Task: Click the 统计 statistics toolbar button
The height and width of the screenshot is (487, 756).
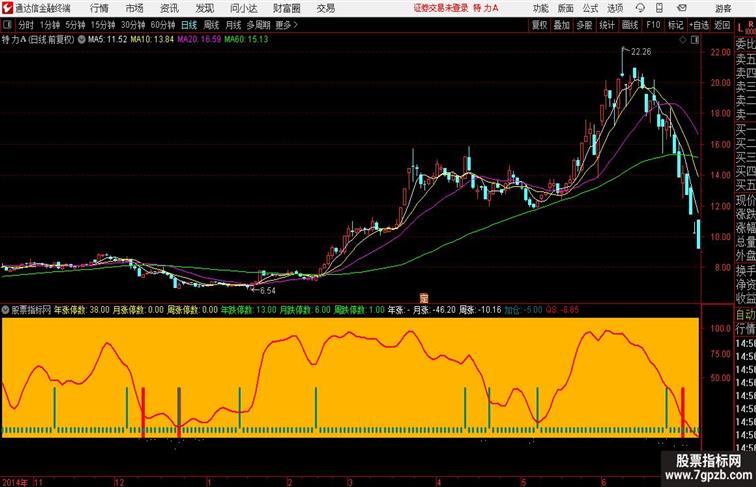Action: [607, 25]
